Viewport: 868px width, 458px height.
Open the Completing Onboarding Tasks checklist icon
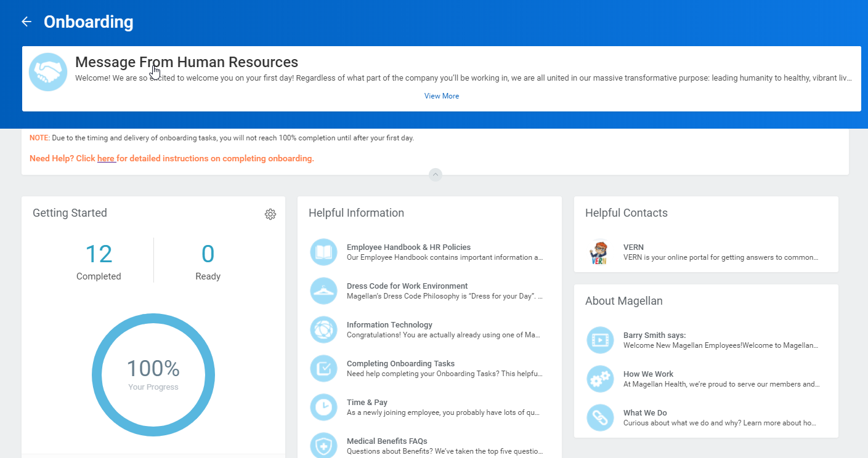[x=323, y=368]
